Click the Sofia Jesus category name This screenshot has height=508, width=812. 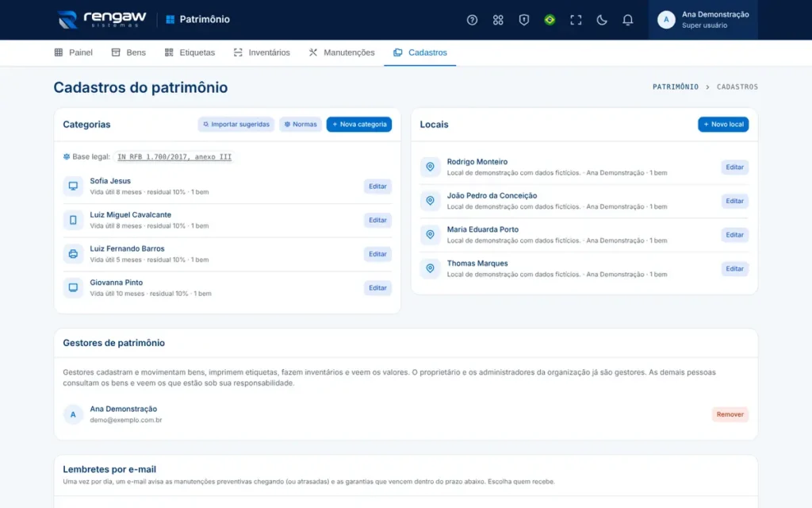coord(110,181)
